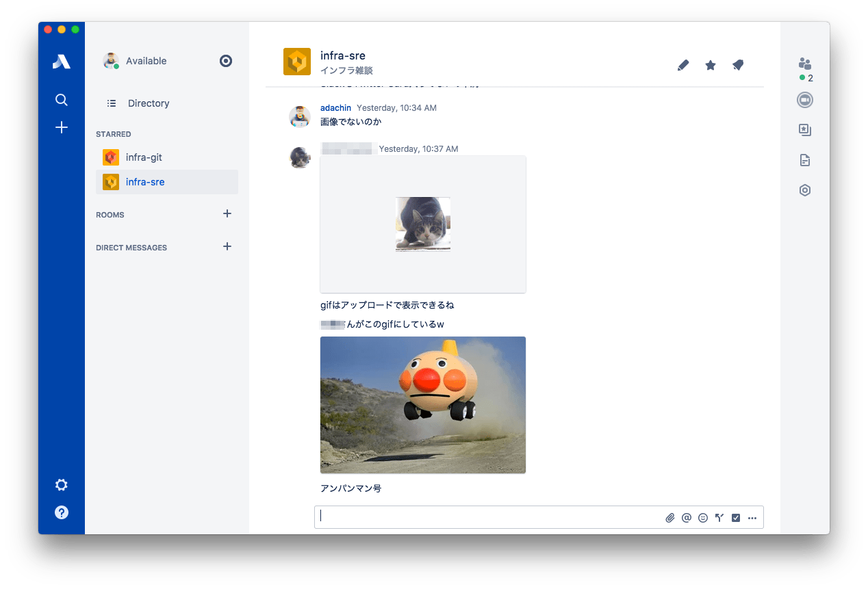Show the room members panel
The width and height of the screenshot is (868, 589).
click(x=805, y=64)
